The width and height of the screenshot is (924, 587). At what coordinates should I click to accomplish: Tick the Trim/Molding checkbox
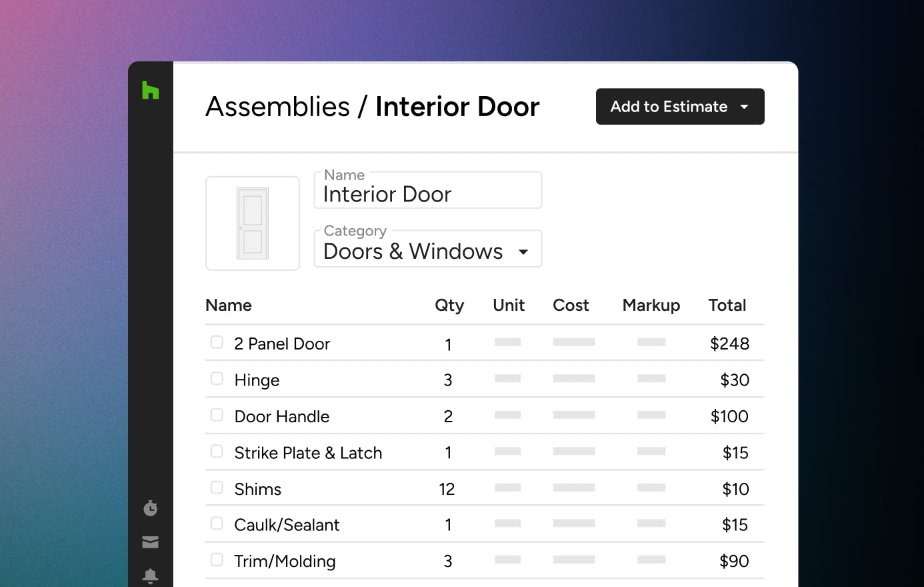[x=217, y=560]
